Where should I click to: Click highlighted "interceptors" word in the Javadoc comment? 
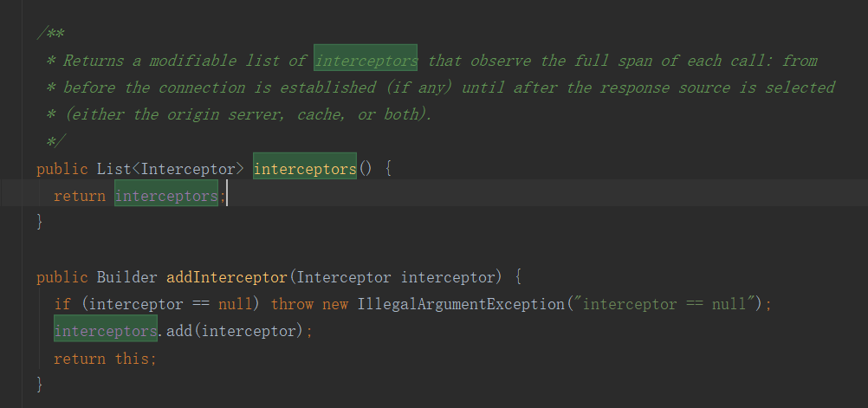pos(366,61)
